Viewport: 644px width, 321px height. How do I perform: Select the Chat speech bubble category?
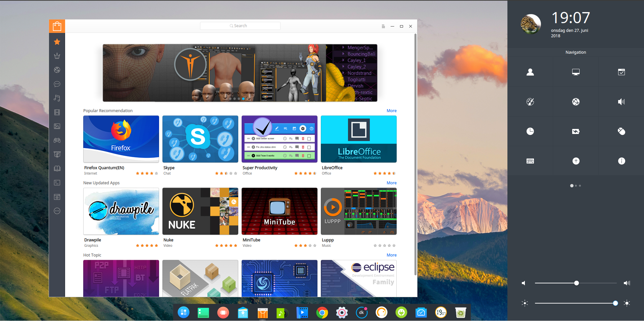click(57, 84)
